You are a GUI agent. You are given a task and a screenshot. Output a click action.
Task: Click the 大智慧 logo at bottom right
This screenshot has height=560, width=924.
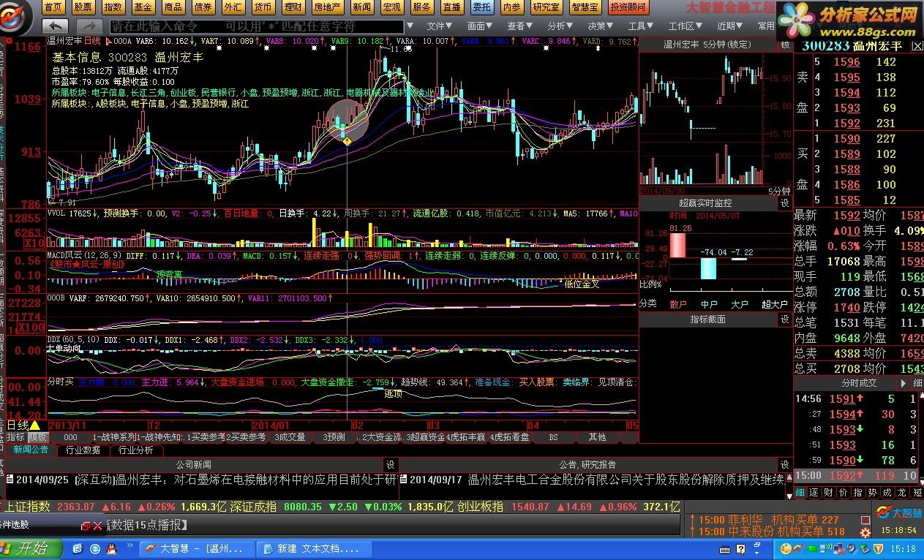click(898, 511)
